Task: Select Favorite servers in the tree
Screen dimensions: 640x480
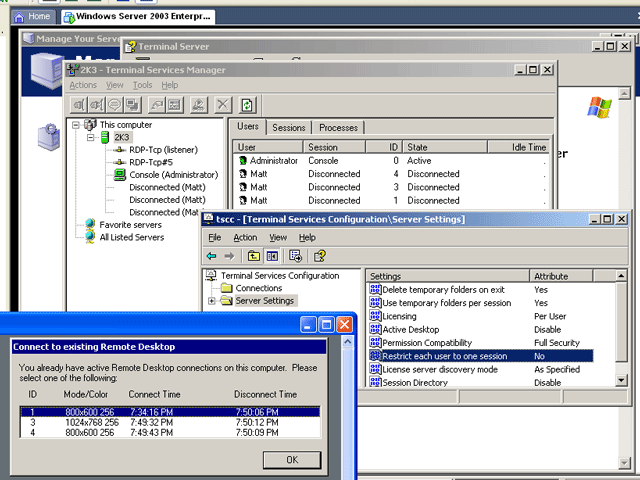Action: [130, 224]
